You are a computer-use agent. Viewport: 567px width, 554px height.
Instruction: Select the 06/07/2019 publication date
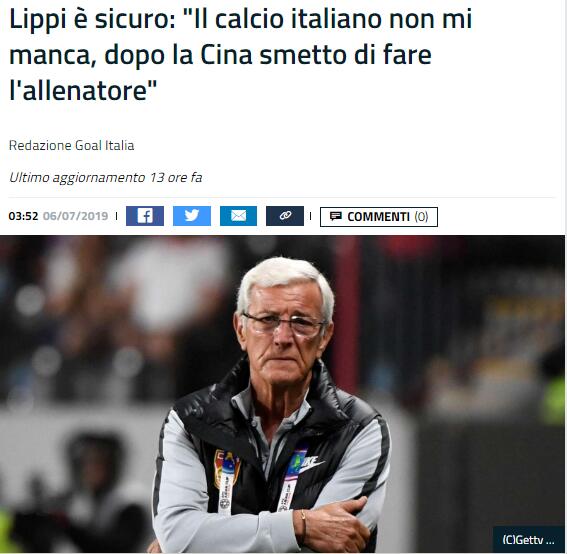(76, 216)
